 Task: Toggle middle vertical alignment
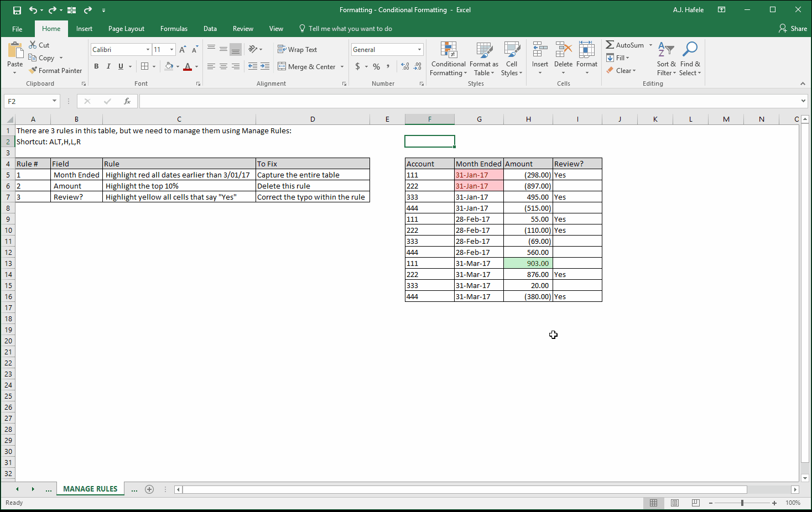point(223,49)
